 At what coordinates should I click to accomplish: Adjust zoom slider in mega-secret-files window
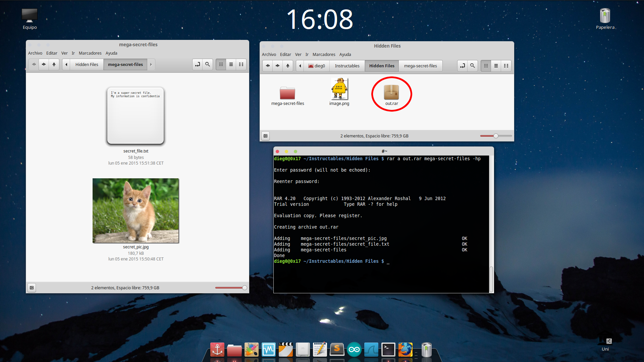[231, 288]
